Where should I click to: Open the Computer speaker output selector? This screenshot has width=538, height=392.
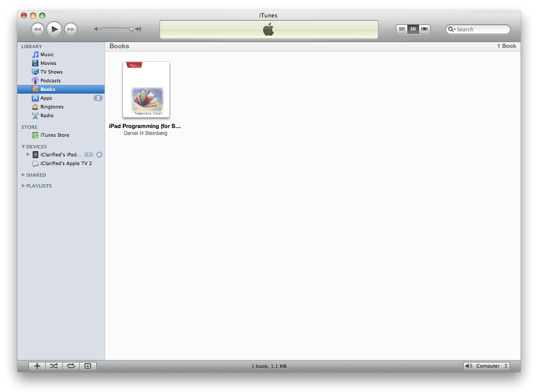point(487,366)
